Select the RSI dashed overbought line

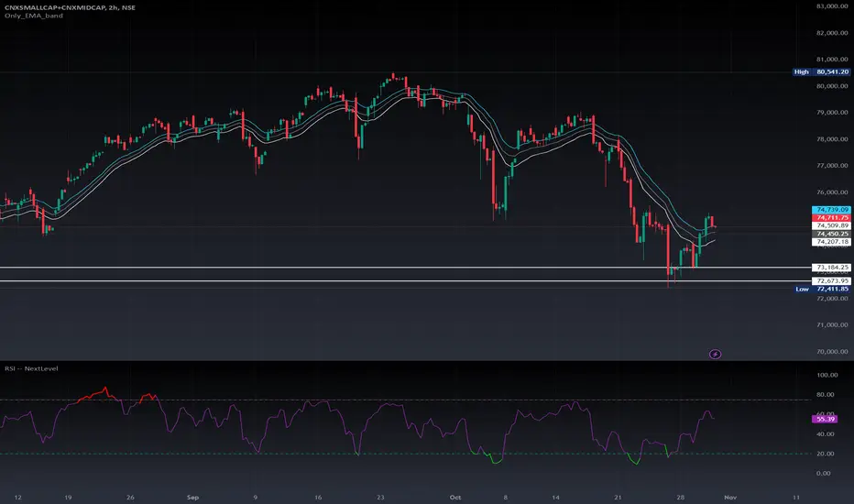point(406,400)
